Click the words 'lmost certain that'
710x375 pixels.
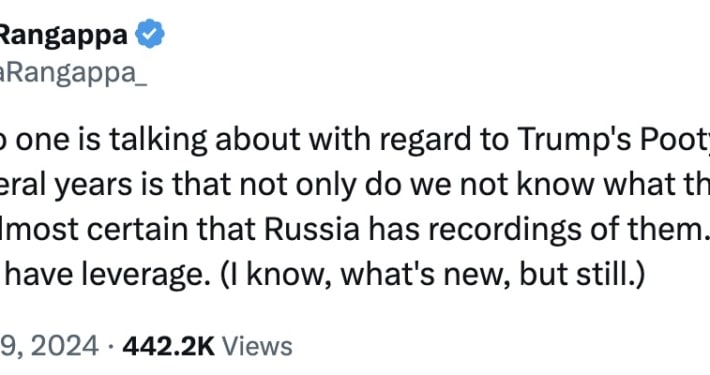click(128, 229)
